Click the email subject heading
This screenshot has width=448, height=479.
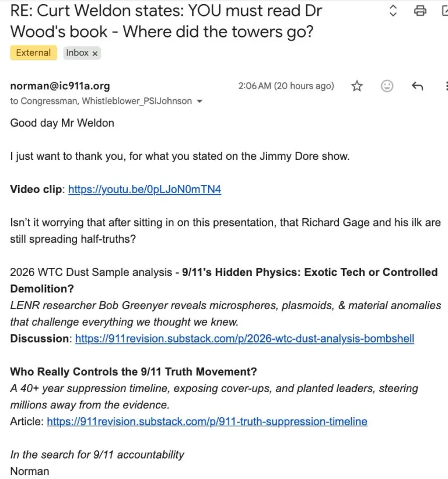click(x=166, y=21)
